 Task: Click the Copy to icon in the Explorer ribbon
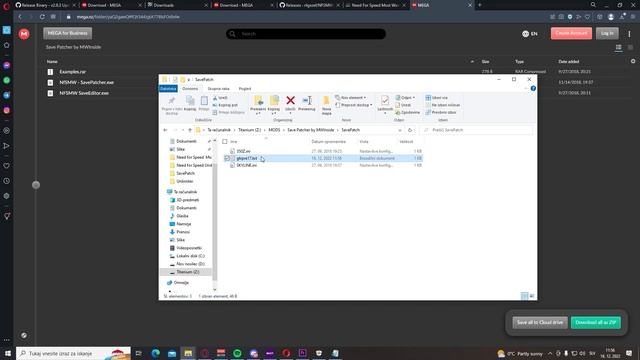tap(274, 100)
